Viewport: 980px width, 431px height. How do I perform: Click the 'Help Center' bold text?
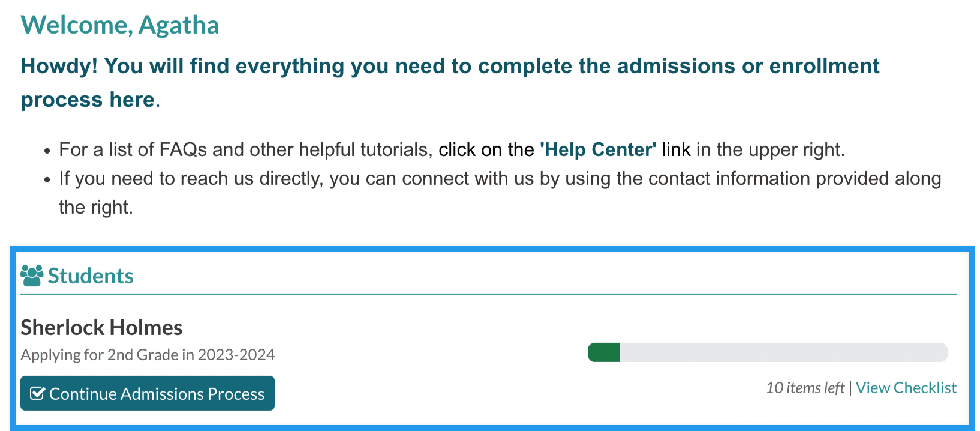[597, 149]
